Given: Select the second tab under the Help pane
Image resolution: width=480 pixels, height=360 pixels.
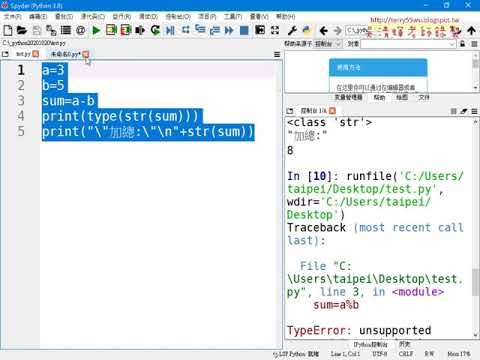Looking at the screenshot, I should coord(379,97).
